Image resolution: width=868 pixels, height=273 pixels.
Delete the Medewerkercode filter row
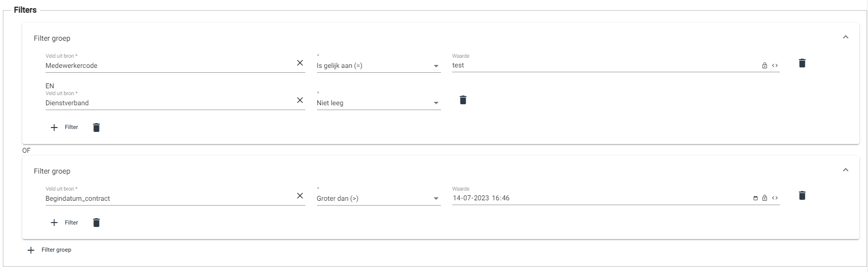pyautogui.click(x=802, y=63)
